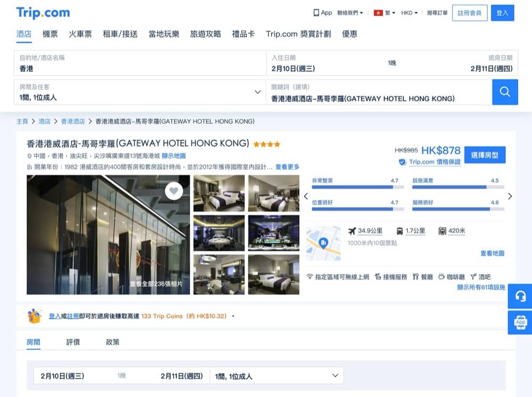
Task: Select the 火車票 navigation tab
Action: tap(80, 34)
